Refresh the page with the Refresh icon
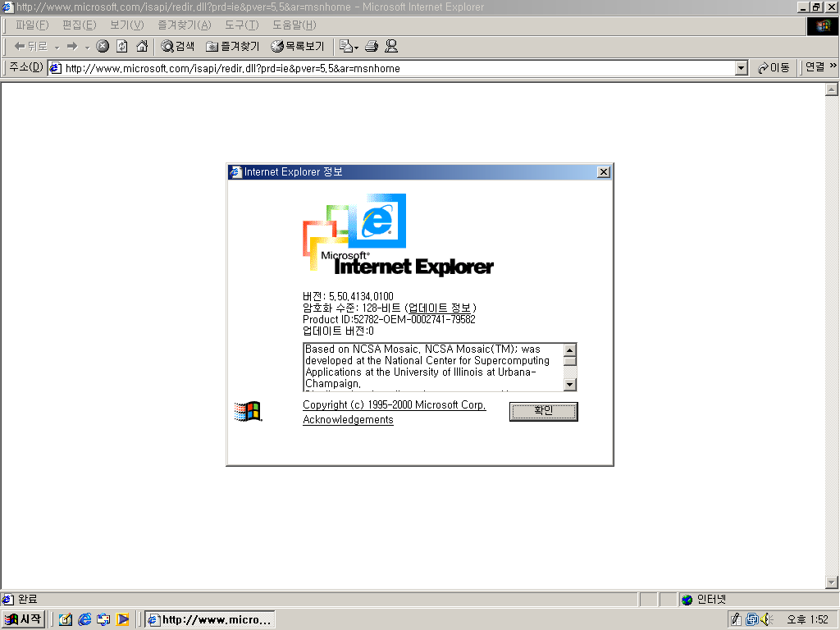Screen dimensions: 840x630 pyautogui.click(x=122, y=47)
